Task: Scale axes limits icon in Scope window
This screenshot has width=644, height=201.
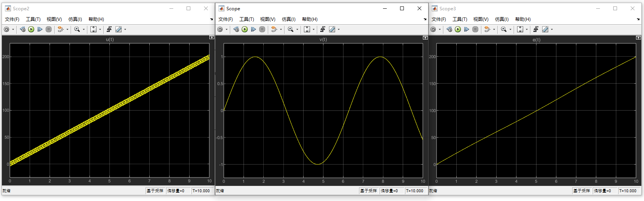Action: click(307, 29)
